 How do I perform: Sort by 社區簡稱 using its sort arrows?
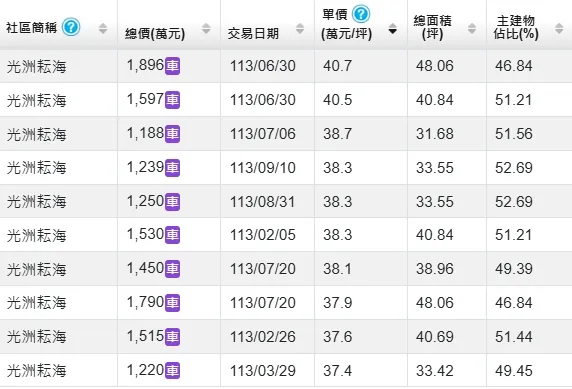(103, 28)
